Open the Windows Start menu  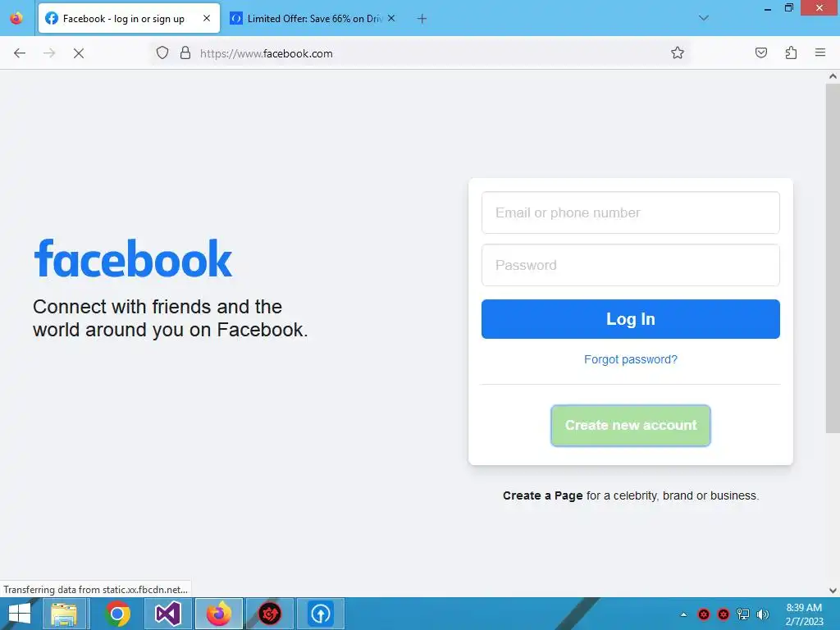(x=20, y=614)
